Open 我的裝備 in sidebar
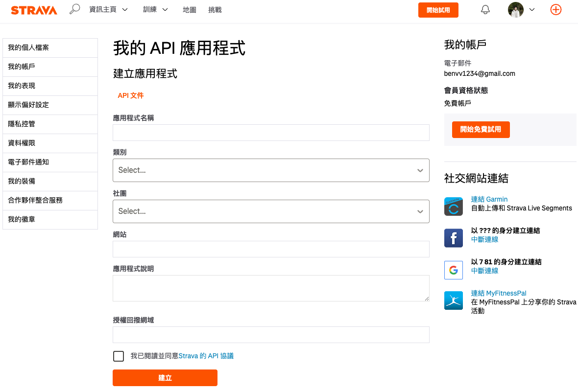The image size is (578, 392). coord(50,181)
